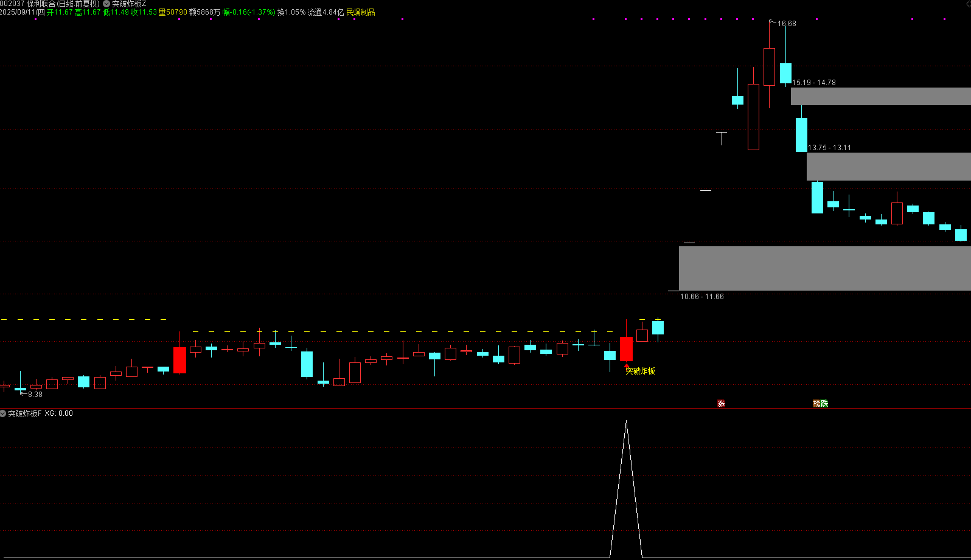Screen dimensions: 971x560
Task: Click the white spike peak in 突破炸板F panel
Action: [626, 421]
